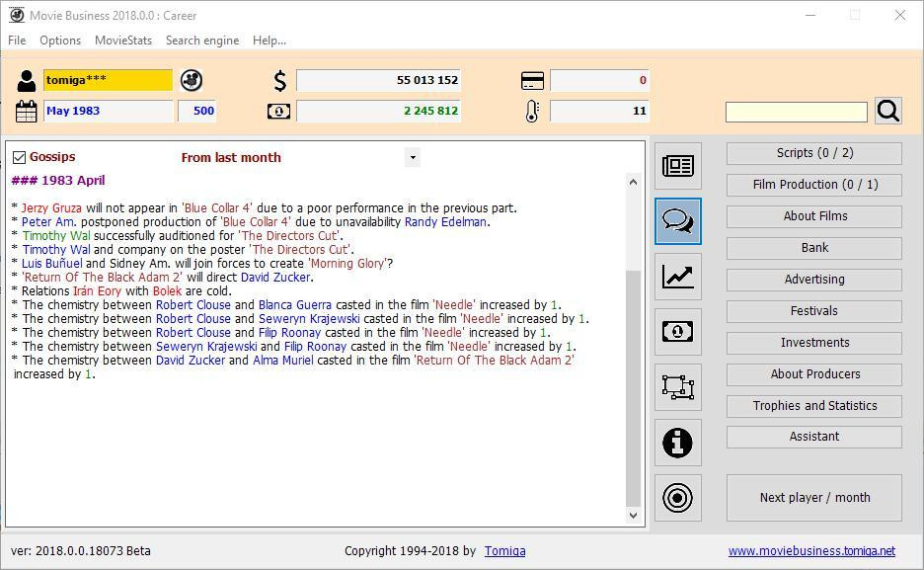924x570 pixels.
Task: Open the MovieStats menu
Action: [123, 41]
